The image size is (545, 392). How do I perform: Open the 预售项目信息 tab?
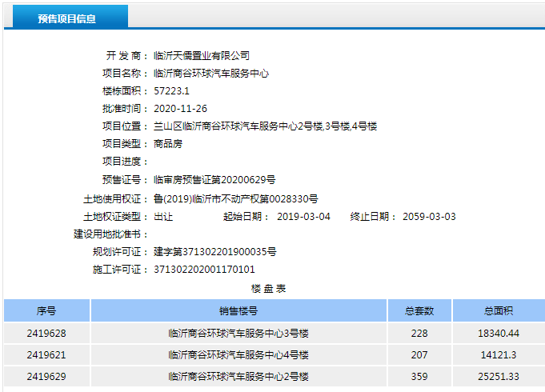tap(70, 16)
